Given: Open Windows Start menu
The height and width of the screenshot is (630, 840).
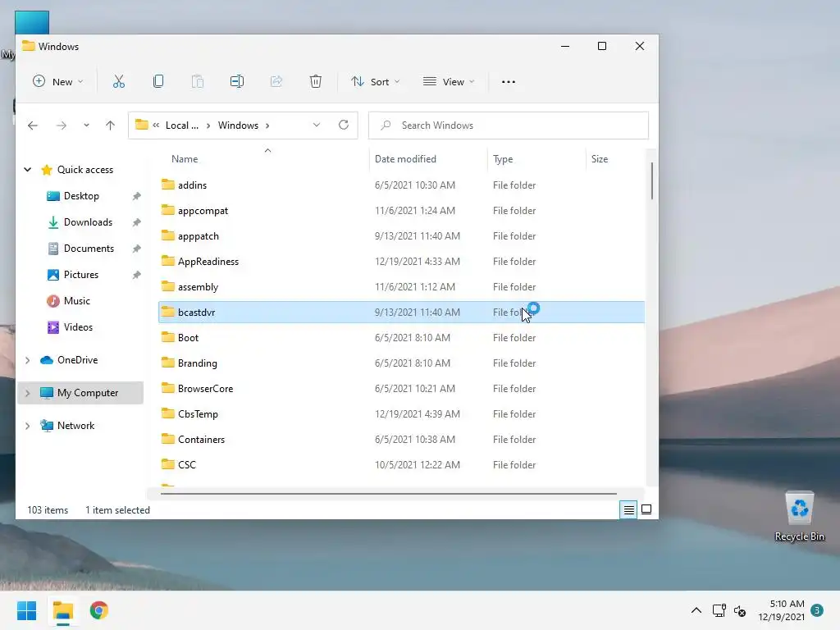Looking at the screenshot, I should pyautogui.click(x=27, y=610).
